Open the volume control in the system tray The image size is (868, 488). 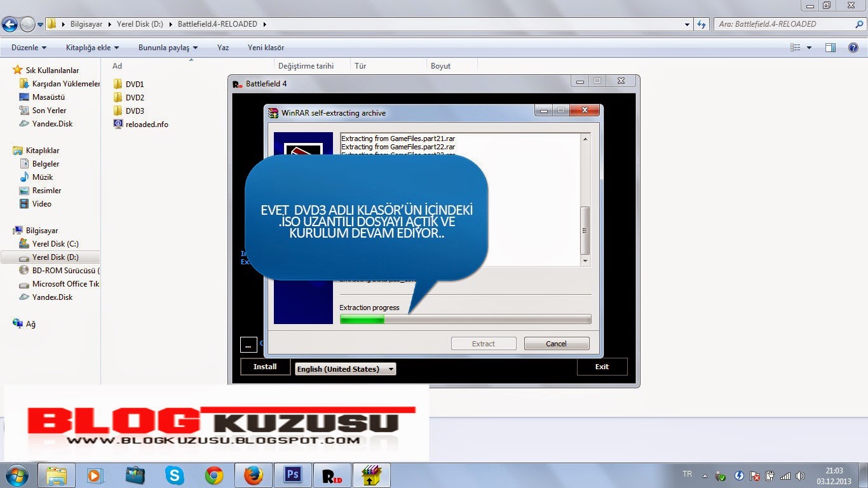(x=800, y=475)
